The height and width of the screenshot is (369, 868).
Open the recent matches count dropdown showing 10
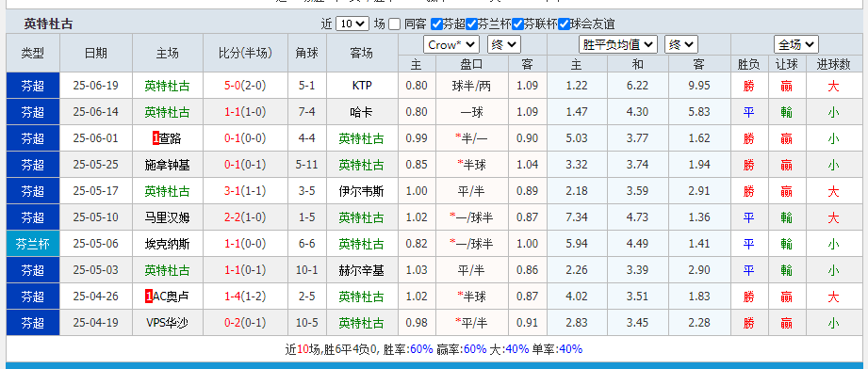pos(352,24)
